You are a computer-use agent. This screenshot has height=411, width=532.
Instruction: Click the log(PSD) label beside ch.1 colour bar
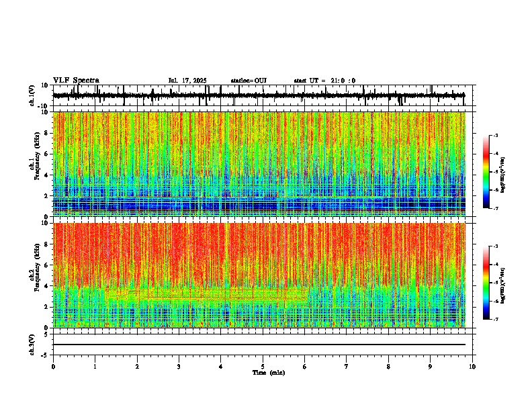[502, 175]
